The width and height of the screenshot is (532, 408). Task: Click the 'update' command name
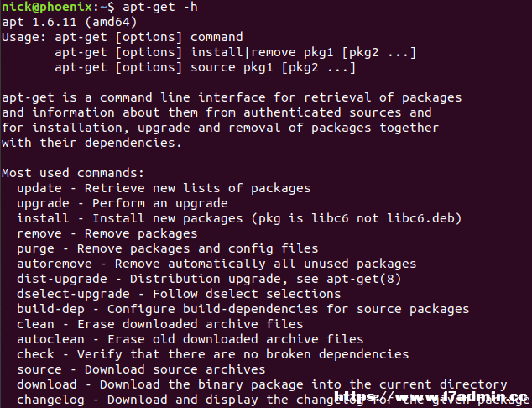coord(39,188)
